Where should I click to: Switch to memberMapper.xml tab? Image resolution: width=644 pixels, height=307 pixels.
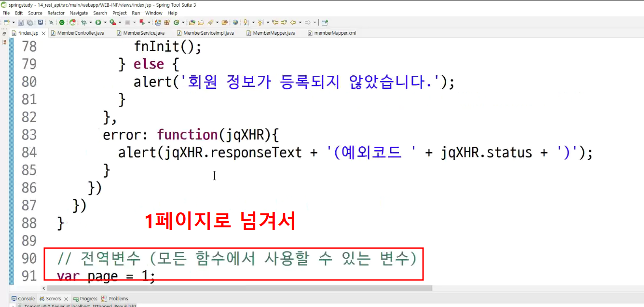(x=331, y=33)
